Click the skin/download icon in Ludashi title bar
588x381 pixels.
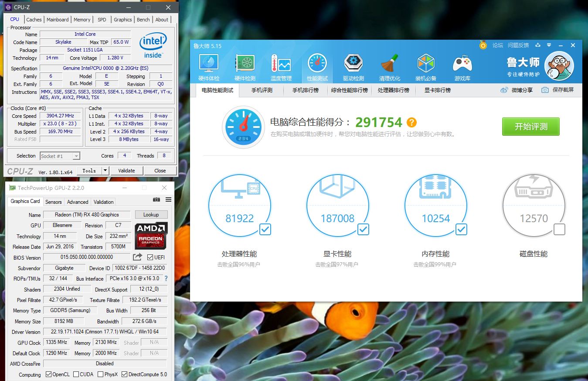[x=538, y=45]
